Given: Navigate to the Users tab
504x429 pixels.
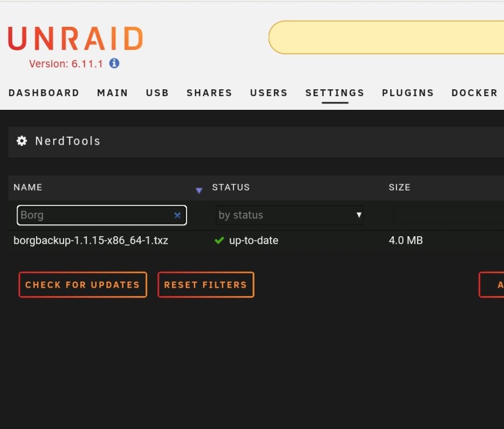Looking at the screenshot, I should [269, 93].
